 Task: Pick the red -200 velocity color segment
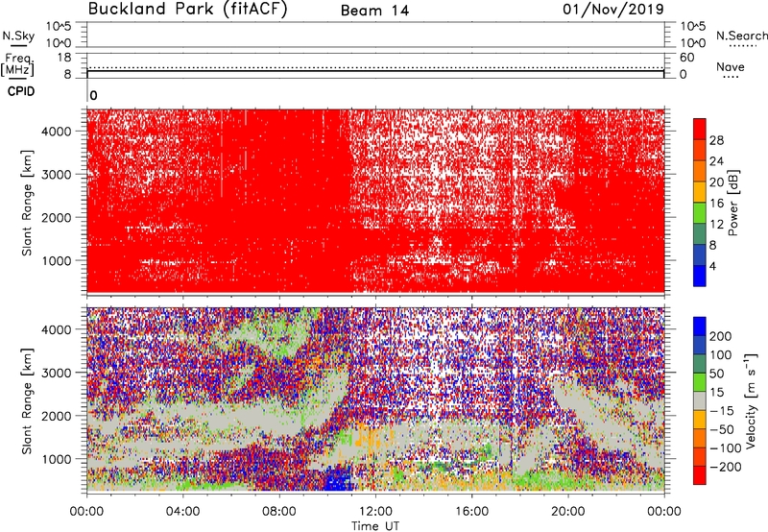click(x=700, y=475)
